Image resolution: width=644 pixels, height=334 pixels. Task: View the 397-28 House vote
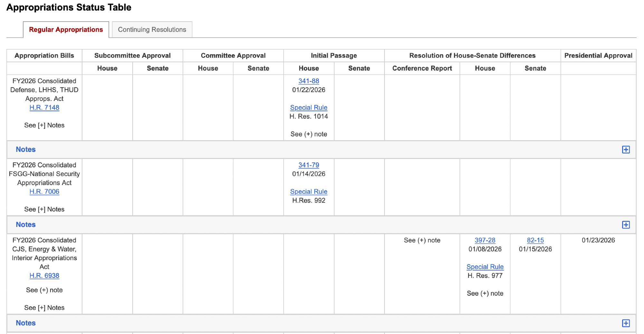pyautogui.click(x=485, y=240)
